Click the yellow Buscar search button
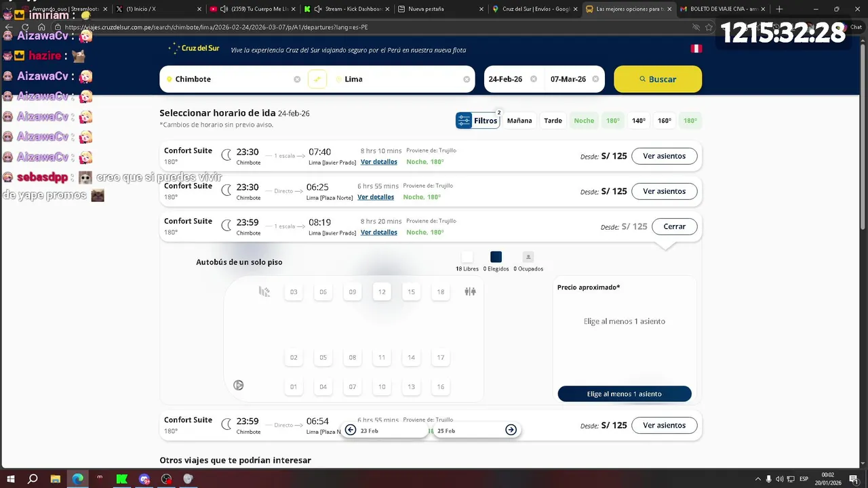Screen dimensions: 868x488 658,79
